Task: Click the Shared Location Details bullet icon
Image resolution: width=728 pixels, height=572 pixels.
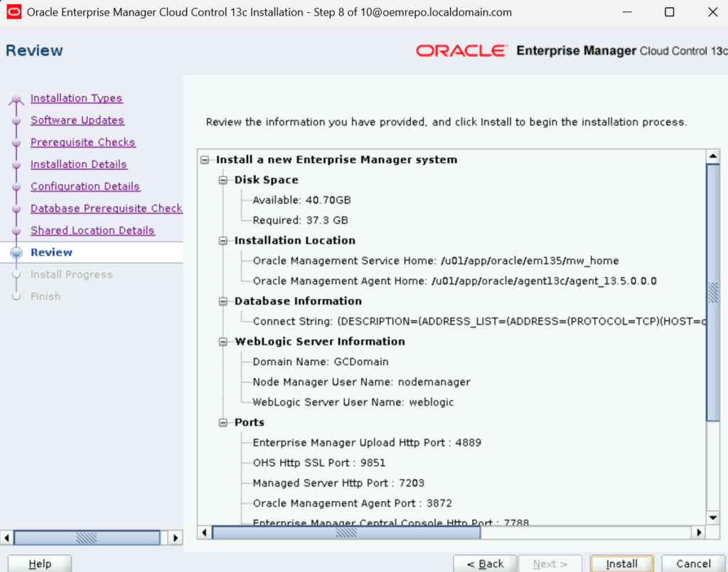Action: tap(16, 231)
